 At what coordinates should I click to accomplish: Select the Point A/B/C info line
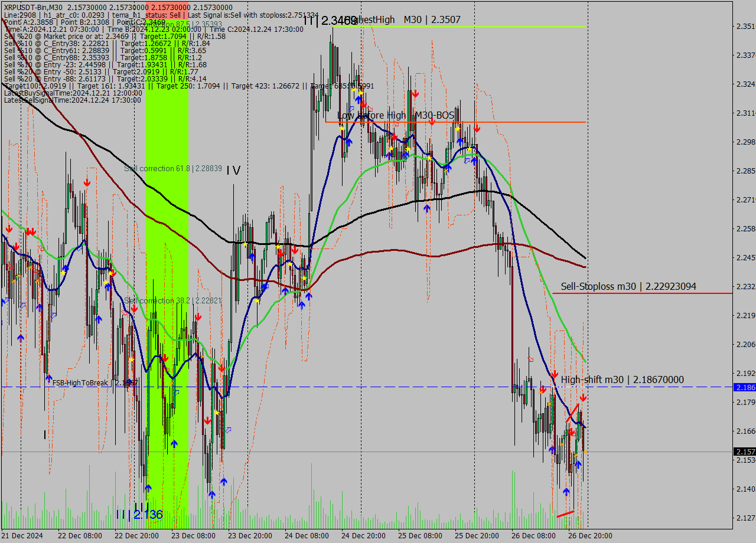point(84,22)
